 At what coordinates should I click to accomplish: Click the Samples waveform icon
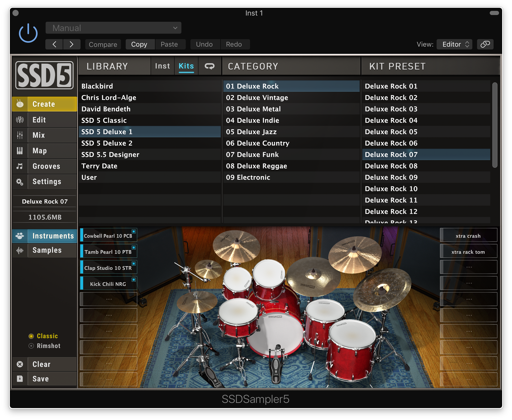tap(20, 250)
